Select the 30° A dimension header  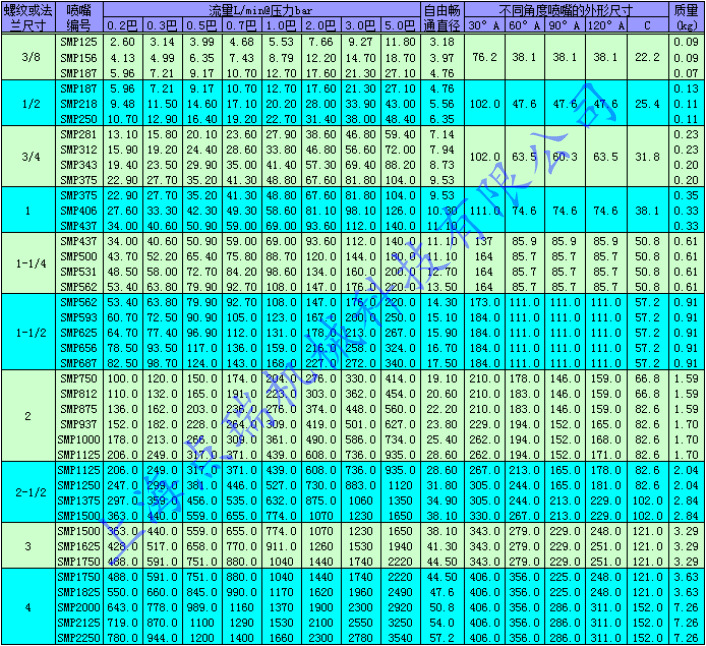coord(484,25)
